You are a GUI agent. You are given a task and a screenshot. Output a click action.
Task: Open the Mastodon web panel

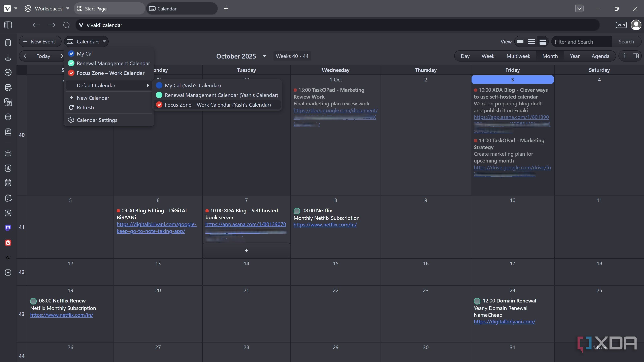point(8,228)
